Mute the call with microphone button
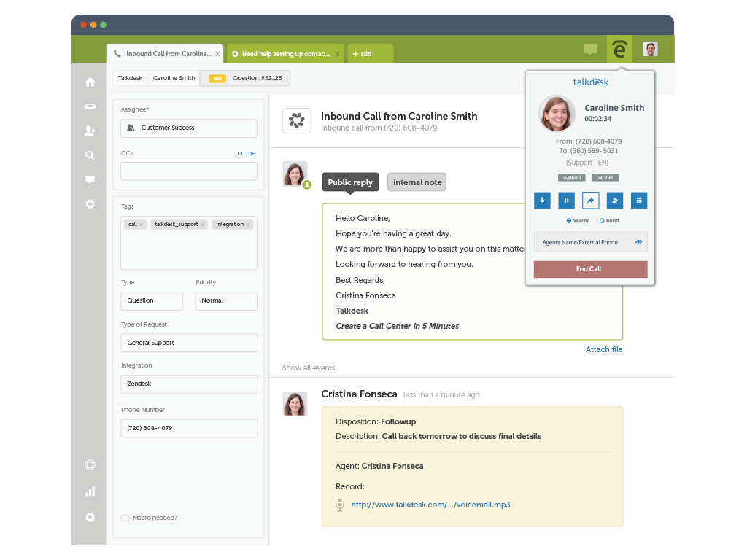The width and height of the screenshot is (747, 560). click(x=542, y=201)
